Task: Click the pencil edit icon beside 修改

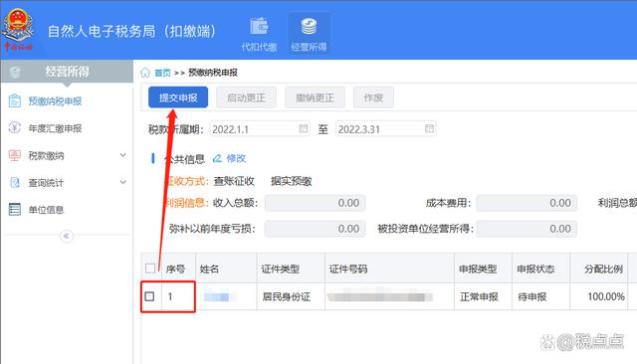Action: [x=217, y=158]
